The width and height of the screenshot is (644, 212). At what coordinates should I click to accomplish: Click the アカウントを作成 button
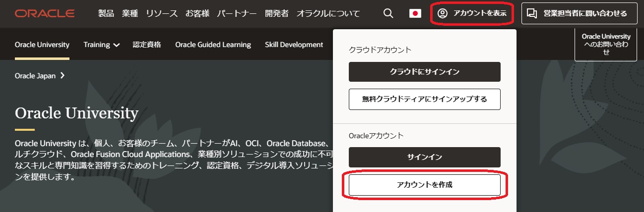coord(425,185)
